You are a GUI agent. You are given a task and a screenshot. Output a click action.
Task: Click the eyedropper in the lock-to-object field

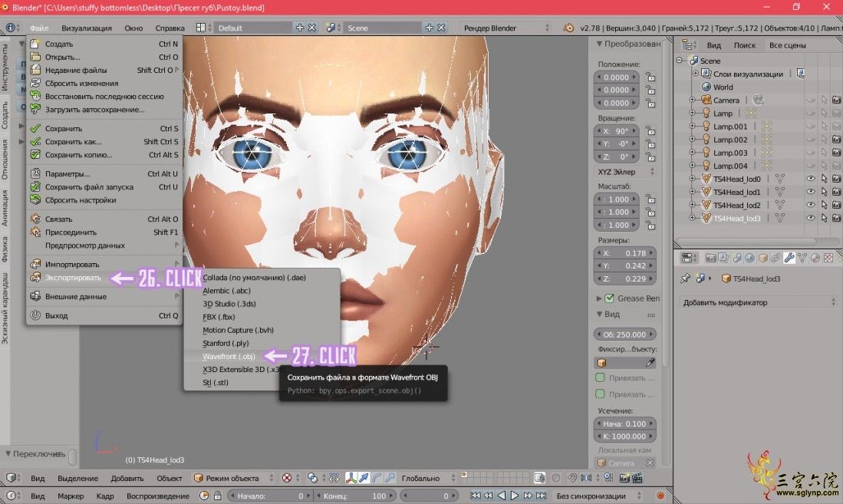click(650, 363)
